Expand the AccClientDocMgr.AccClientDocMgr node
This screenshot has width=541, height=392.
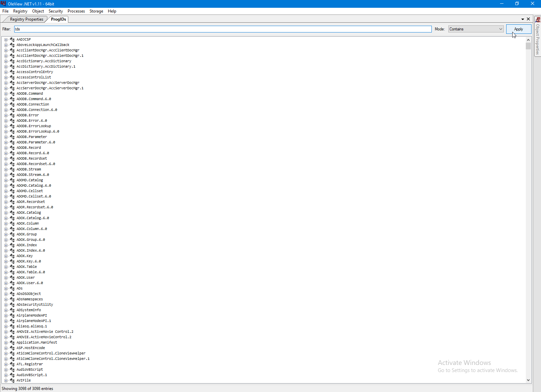(6, 50)
